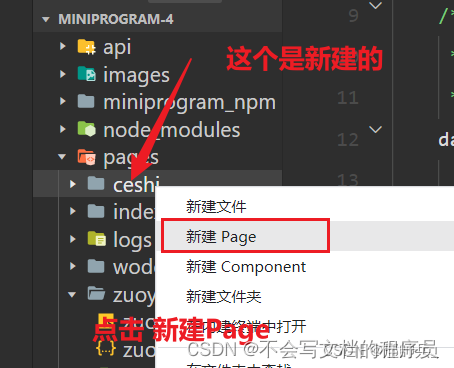Click the images folder icon
This screenshot has height=368, width=454.
[x=87, y=74]
